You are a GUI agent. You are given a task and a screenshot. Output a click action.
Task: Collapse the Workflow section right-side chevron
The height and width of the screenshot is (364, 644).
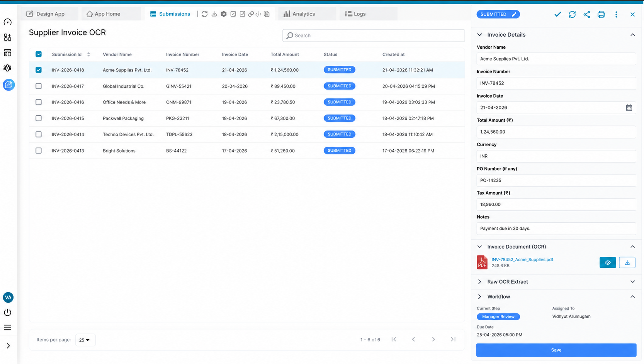[633, 297]
